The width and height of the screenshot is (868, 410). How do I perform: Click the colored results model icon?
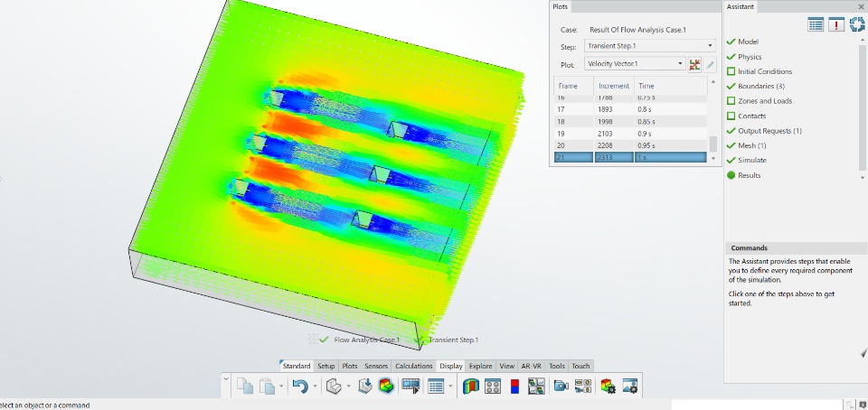coord(386,386)
